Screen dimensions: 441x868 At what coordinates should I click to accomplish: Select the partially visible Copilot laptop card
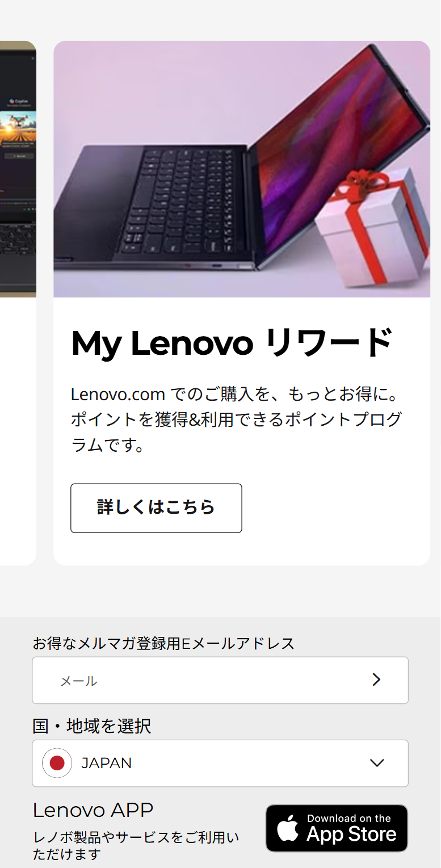(x=18, y=303)
